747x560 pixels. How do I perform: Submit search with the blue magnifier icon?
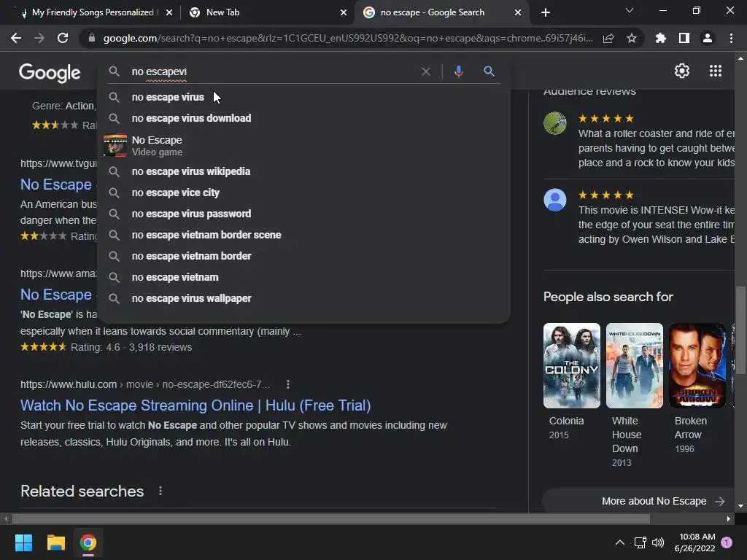[489, 71]
